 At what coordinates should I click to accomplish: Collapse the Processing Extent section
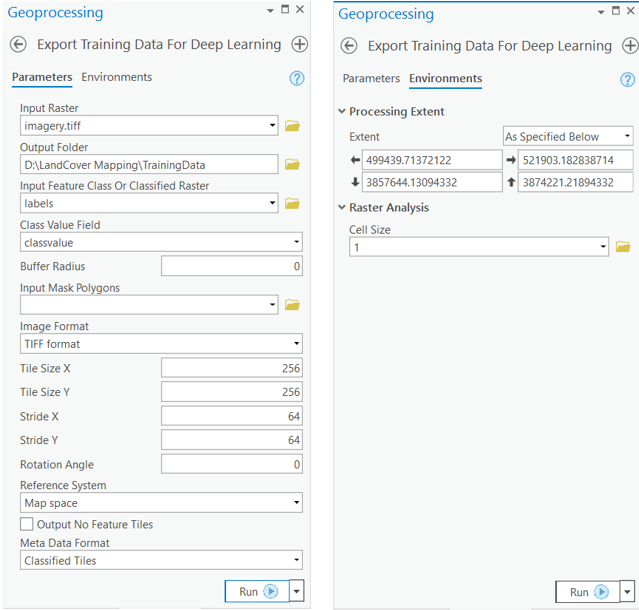coord(342,112)
